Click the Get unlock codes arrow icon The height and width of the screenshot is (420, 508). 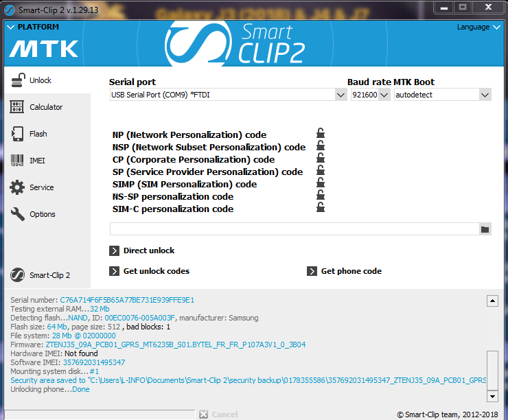[114, 271]
